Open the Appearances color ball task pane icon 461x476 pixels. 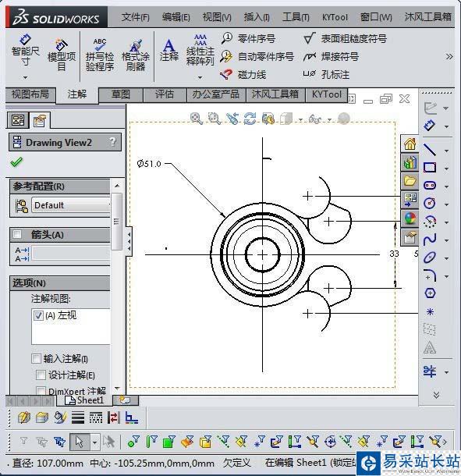(x=410, y=218)
